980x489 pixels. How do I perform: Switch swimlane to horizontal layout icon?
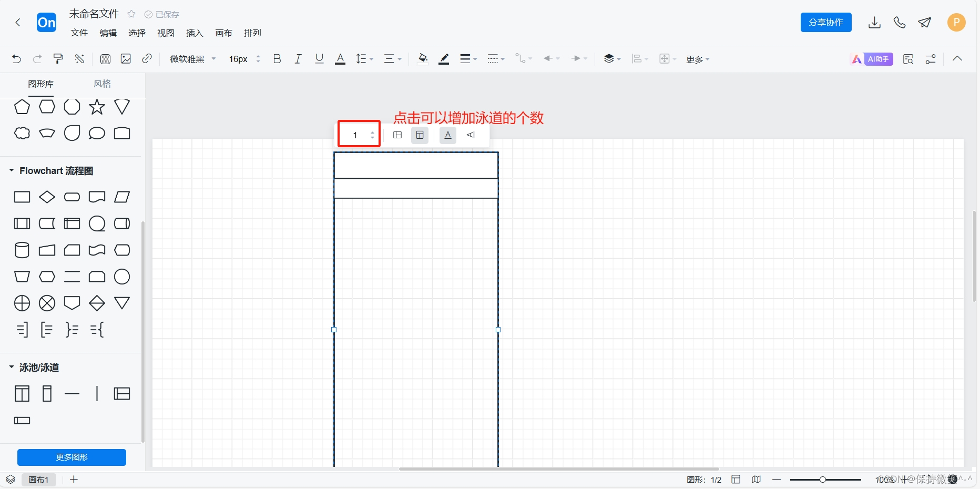point(397,135)
